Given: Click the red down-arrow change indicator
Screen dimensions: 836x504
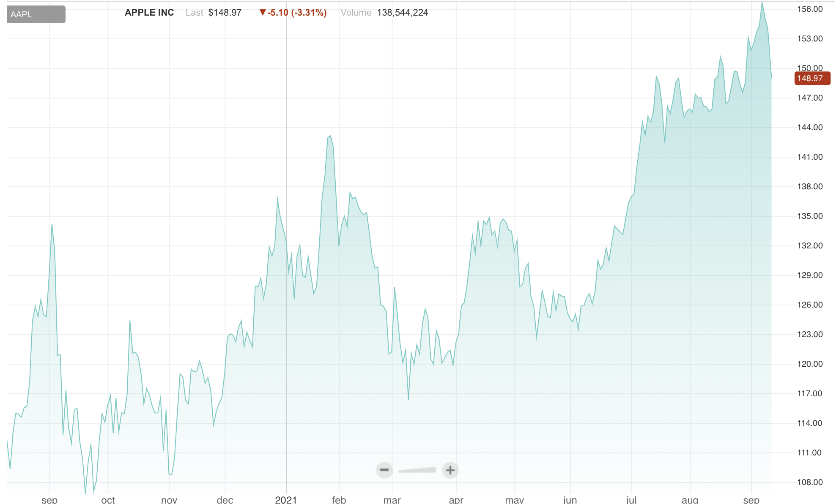Looking at the screenshot, I should 263,13.
